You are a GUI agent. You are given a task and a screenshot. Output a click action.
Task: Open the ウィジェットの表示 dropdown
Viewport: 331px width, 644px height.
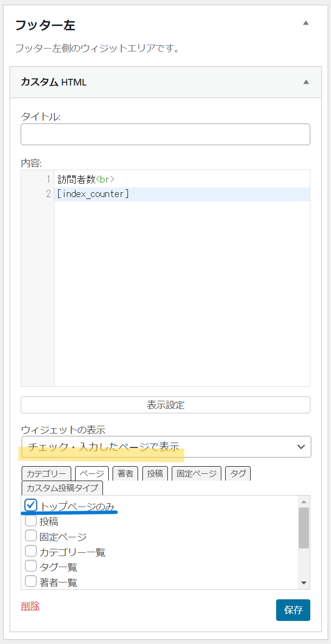[166, 446]
